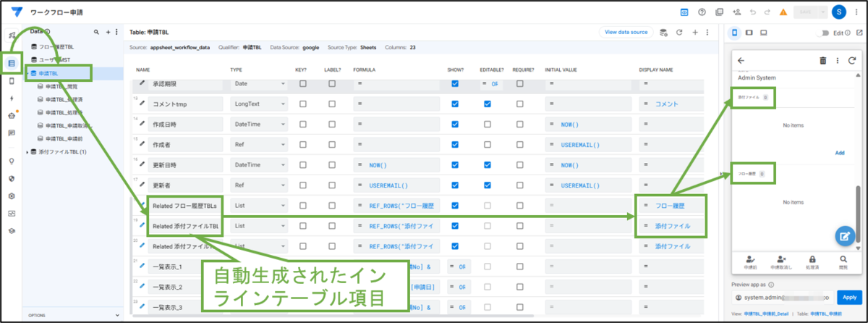The height and width of the screenshot is (323, 868).
Task: Open TYPE dropdown for 更新者 (Ref)
Action: coord(259,185)
